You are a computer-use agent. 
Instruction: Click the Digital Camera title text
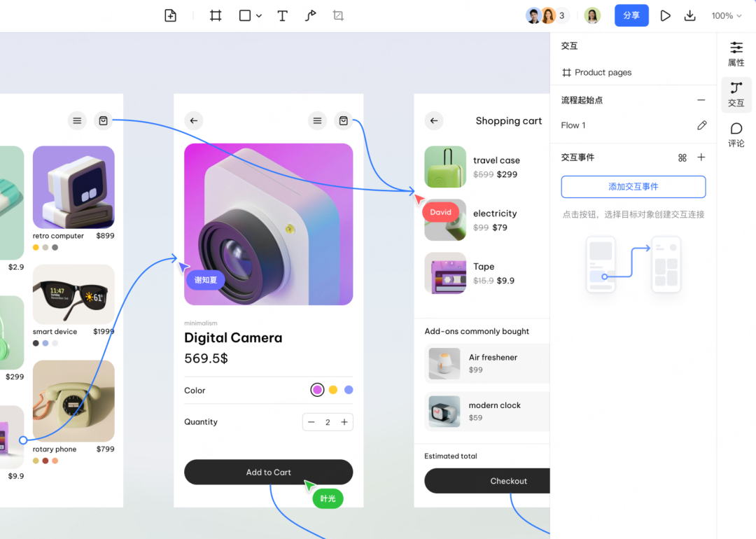coord(233,337)
